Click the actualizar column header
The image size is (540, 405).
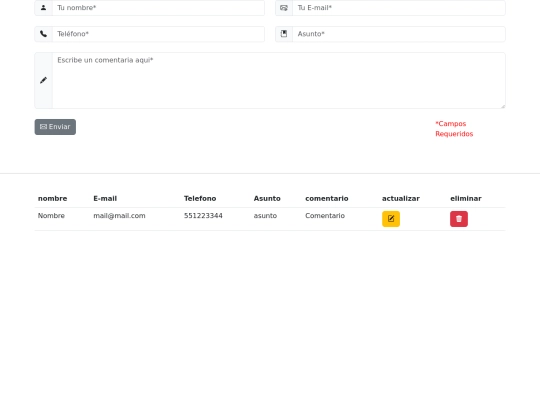tap(401, 198)
